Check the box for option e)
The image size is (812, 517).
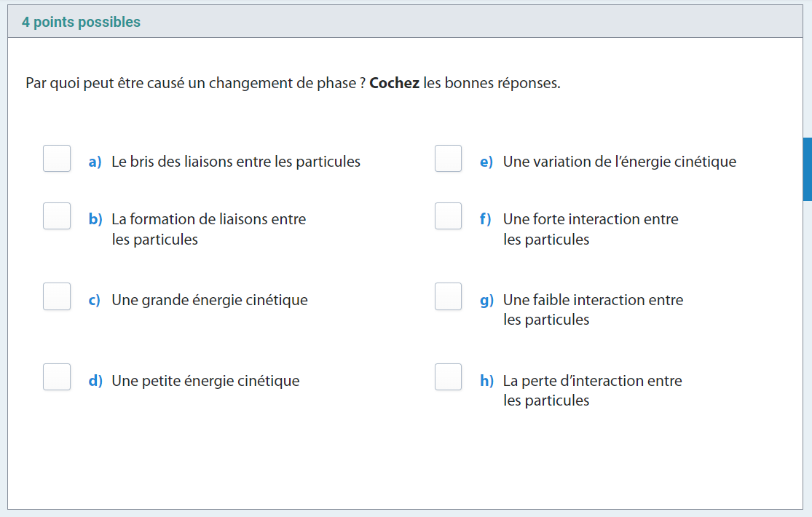[x=448, y=159]
